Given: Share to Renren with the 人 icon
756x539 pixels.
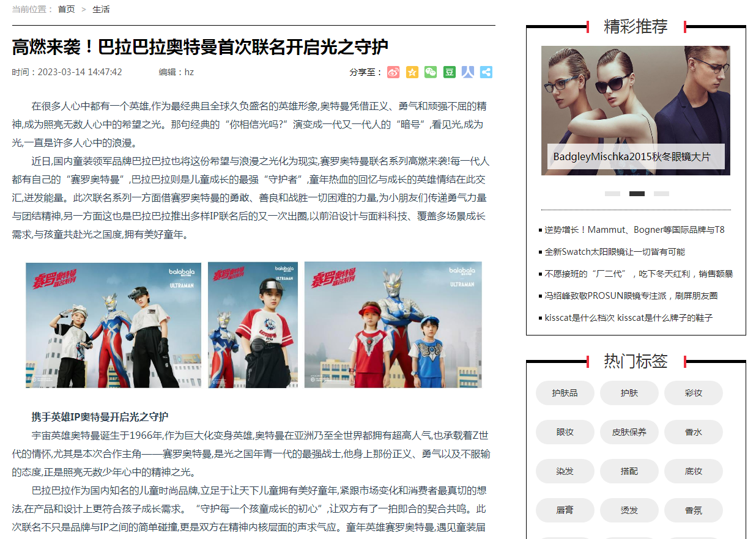Looking at the screenshot, I should click(468, 72).
